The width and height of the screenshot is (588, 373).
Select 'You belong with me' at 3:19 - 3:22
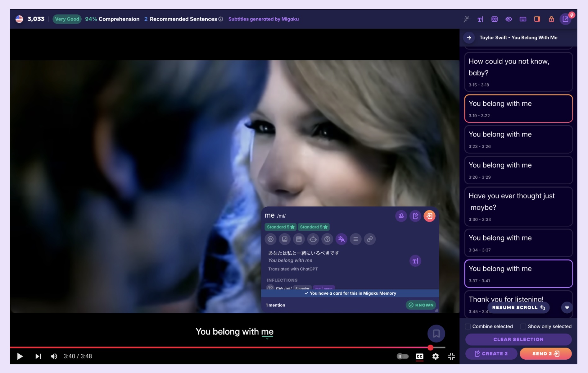[518, 108]
